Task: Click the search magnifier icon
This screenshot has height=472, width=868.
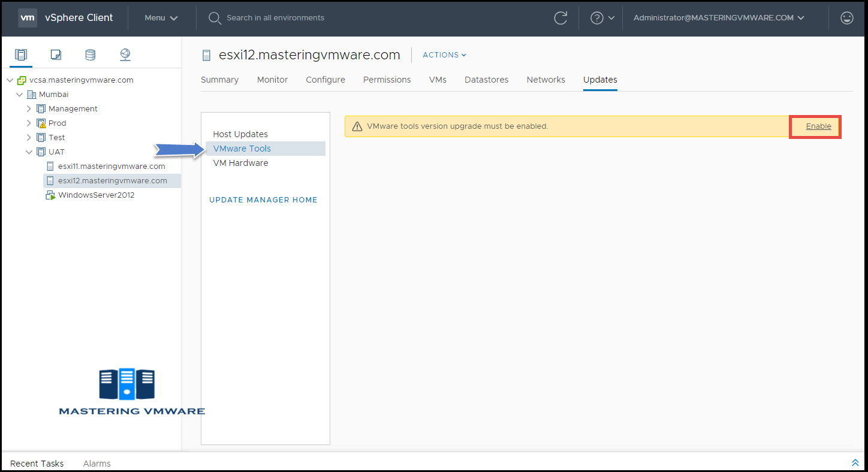Action: coord(215,18)
